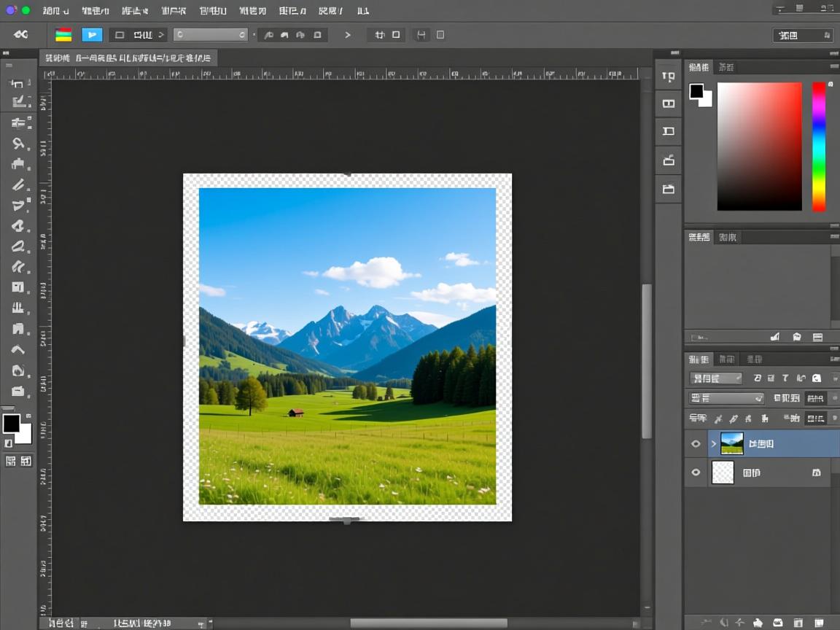The height and width of the screenshot is (630, 840).
Task: Click the lock icon on the bottom layer
Action: click(816, 472)
